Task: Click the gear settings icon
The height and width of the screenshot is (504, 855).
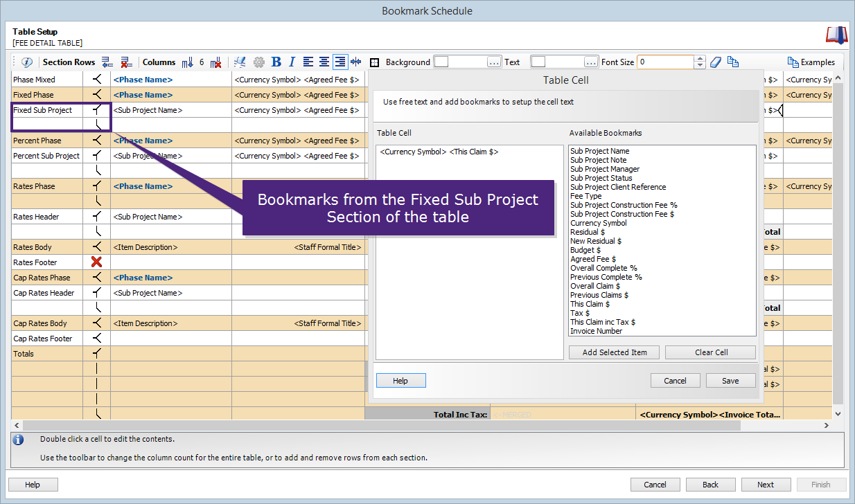Action: point(259,62)
